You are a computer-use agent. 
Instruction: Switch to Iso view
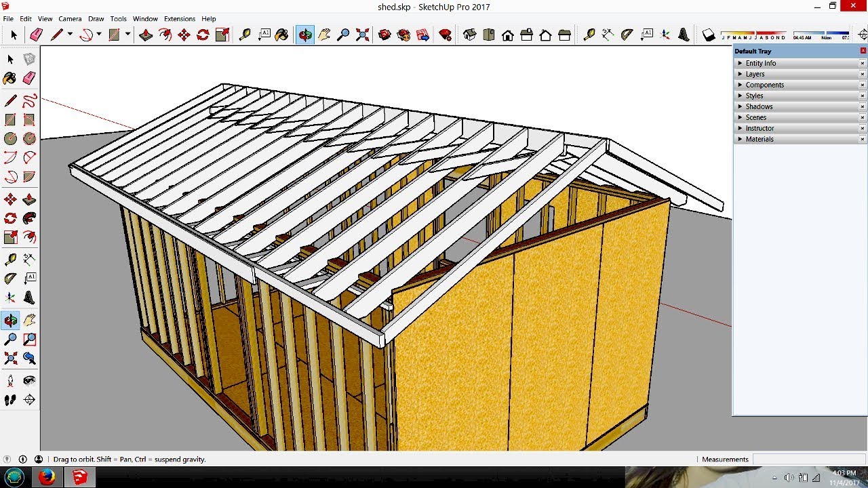pos(469,35)
